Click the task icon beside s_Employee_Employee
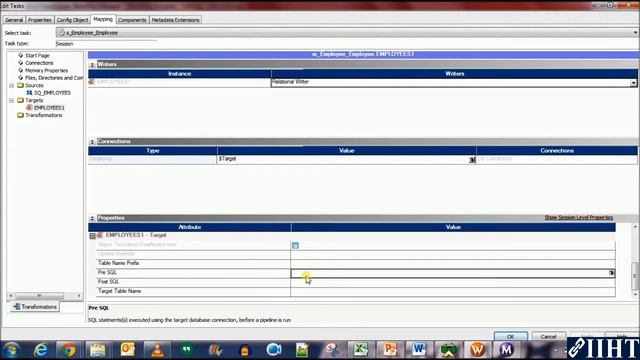The width and height of the screenshot is (640, 360). [x=61, y=33]
